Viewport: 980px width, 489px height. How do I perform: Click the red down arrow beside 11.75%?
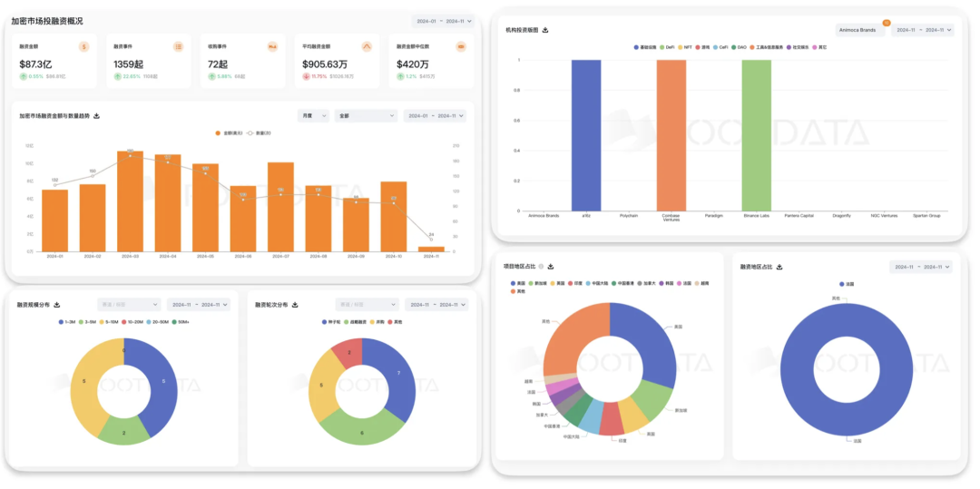pyautogui.click(x=307, y=76)
